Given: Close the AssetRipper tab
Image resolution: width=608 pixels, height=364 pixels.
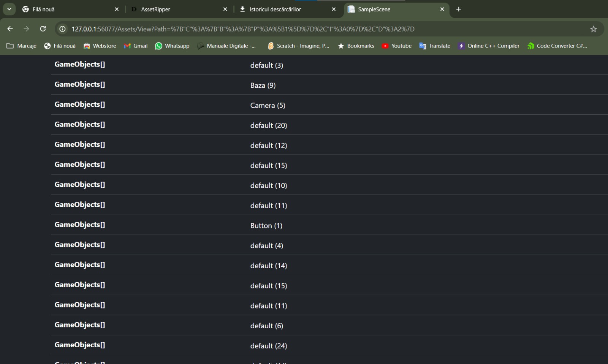Looking at the screenshot, I should pyautogui.click(x=225, y=9).
